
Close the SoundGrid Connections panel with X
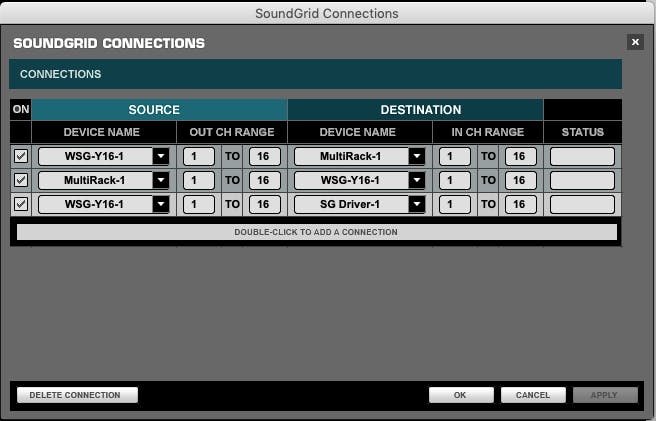coord(635,42)
